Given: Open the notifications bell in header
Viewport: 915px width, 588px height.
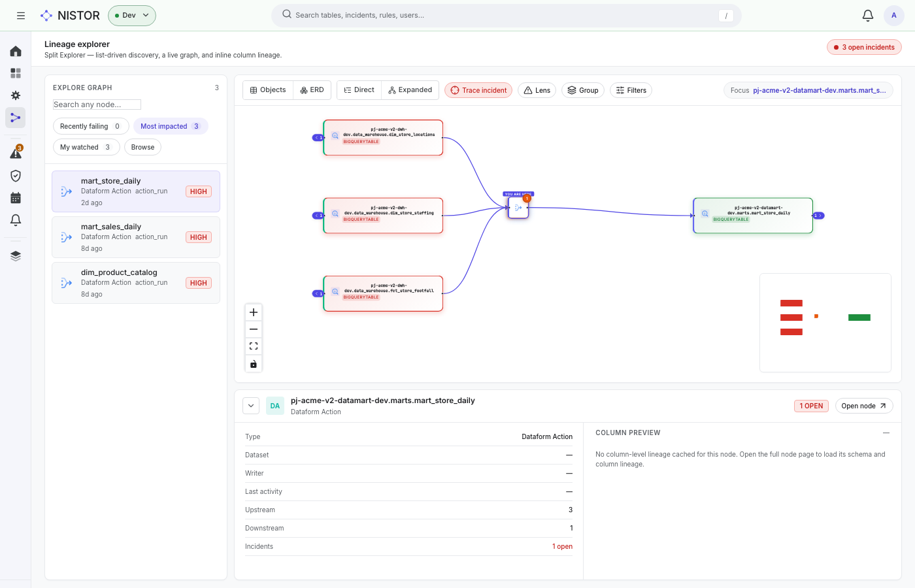Looking at the screenshot, I should click(868, 16).
